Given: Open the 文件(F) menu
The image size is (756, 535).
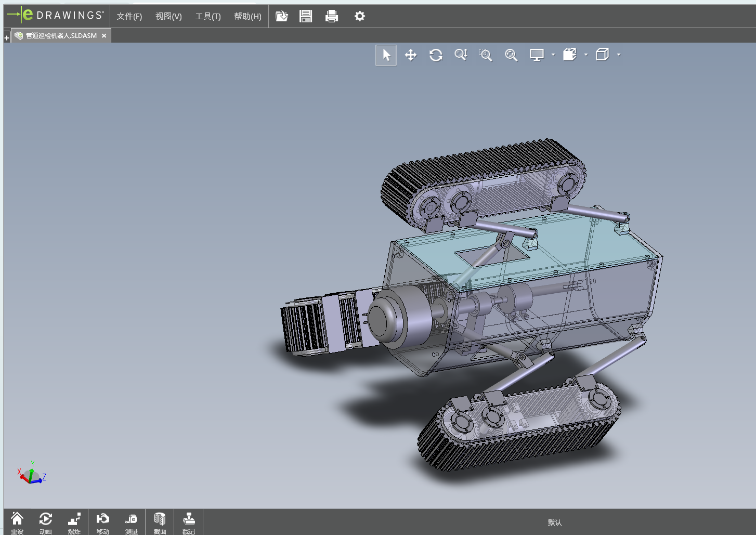Looking at the screenshot, I should pos(129,17).
